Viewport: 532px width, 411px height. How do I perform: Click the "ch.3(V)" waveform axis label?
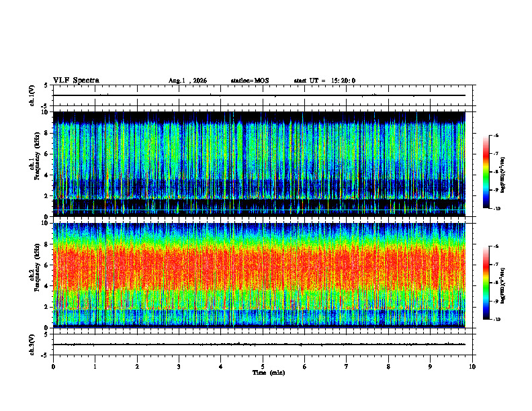[32, 345]
